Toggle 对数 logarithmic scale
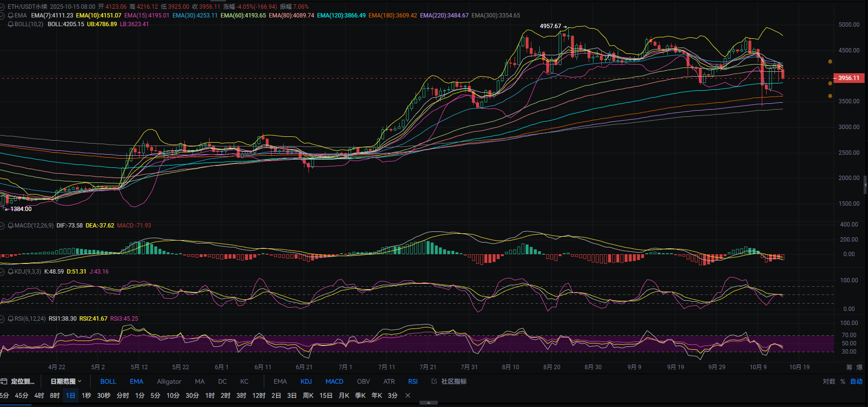The height and width of the screenshot is (407, 868). [x=829, y=381]
